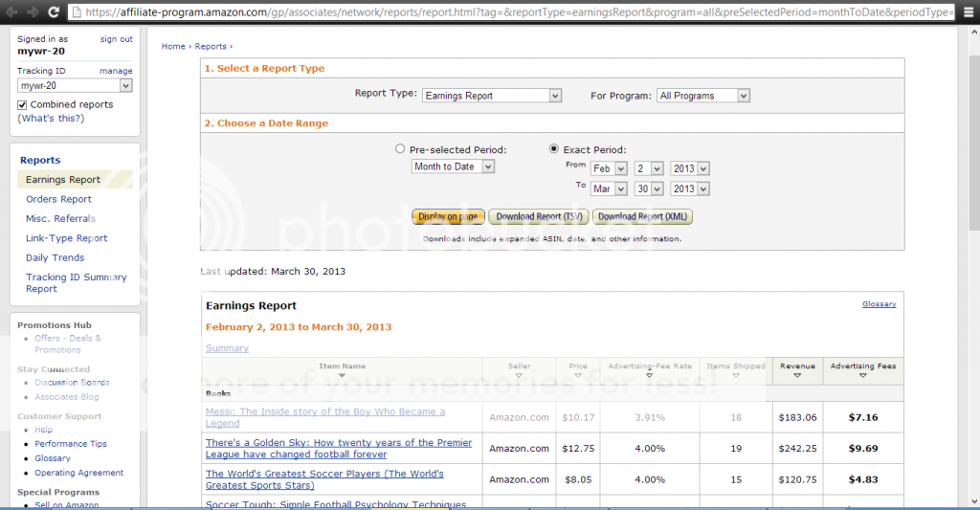980x510 pixels.
Task: Jump to Summary link
Action: point(228,348)
